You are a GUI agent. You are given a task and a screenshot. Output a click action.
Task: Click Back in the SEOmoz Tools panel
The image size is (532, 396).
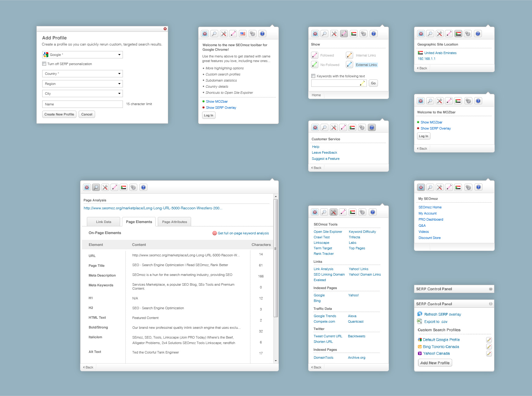[x=316, y=367]
